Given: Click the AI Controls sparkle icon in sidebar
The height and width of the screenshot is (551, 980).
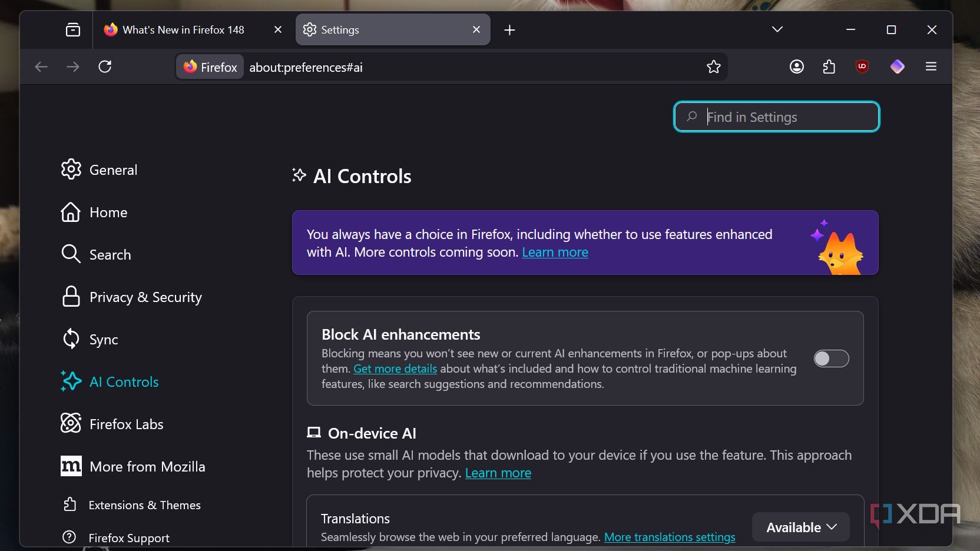Looking at the screenshot, I should tap(71, 381).
